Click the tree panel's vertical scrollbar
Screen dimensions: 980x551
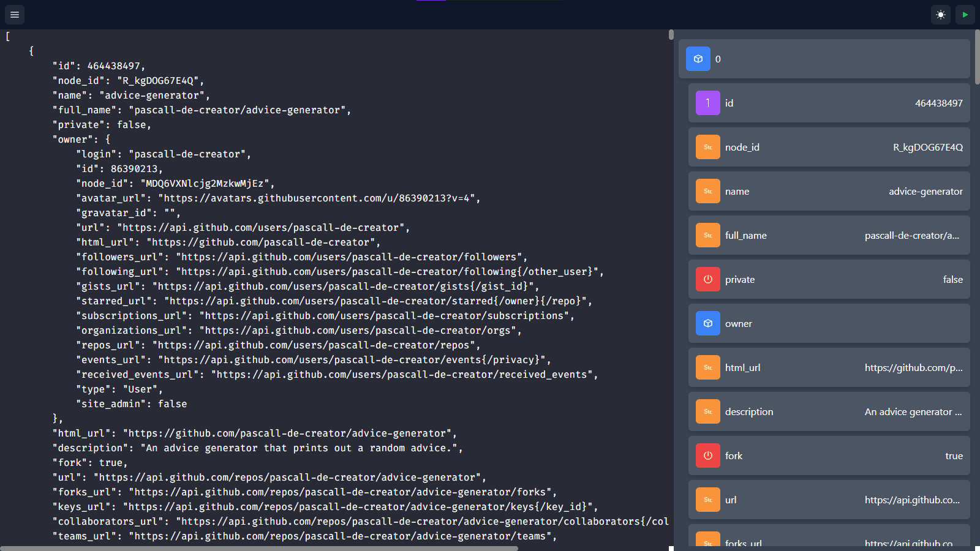978,57
